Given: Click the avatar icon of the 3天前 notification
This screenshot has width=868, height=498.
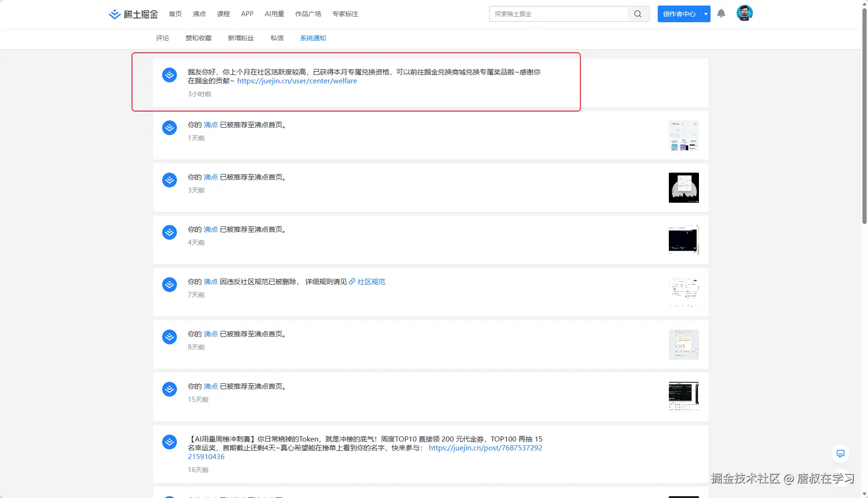Looking at the screenshot, I should click(170, 180).
